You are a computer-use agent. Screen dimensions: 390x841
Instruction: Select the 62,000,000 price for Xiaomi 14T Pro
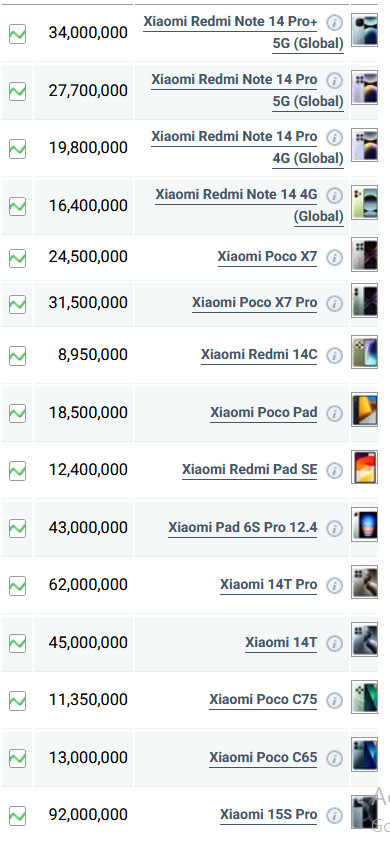pyautogui.click(x=88, y=585)
